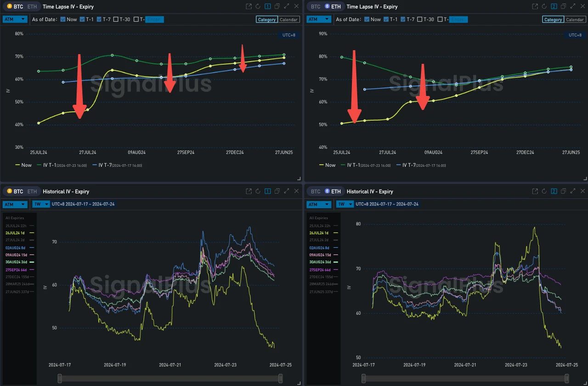The width and height of the screenshot is (588, 386).
Task: Toggle 27DEC24 155d expiry in BTC legend
Action: [18, 277]
